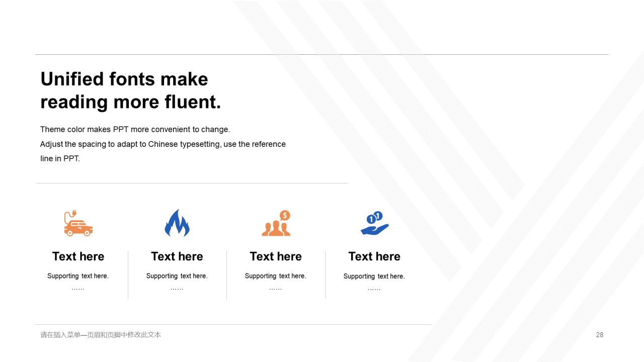The height and width of the screenshot is (362, 644).
Task: Select "Supporting text here." below the hand coins icon
Action: [374, 277]
